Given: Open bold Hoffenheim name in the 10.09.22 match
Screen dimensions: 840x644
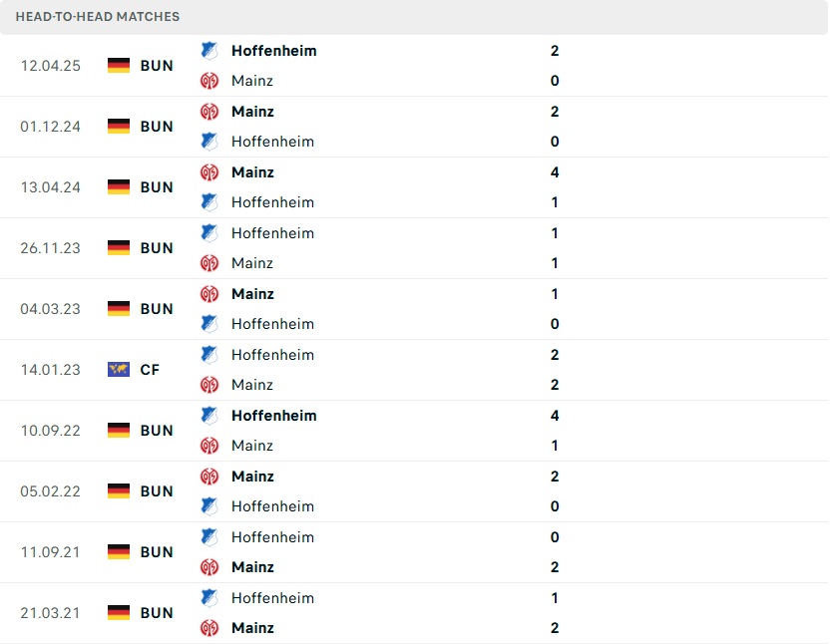Looking at the screenshot, I should [273, 416].
